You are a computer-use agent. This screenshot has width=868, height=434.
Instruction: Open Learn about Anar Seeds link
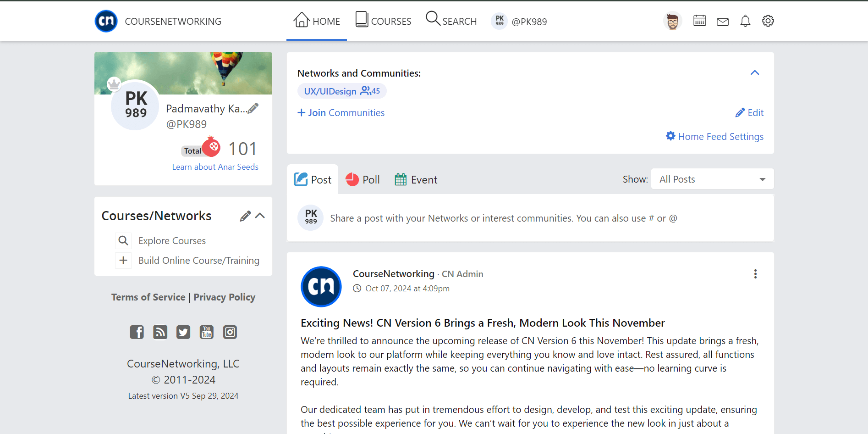point(215,167)
